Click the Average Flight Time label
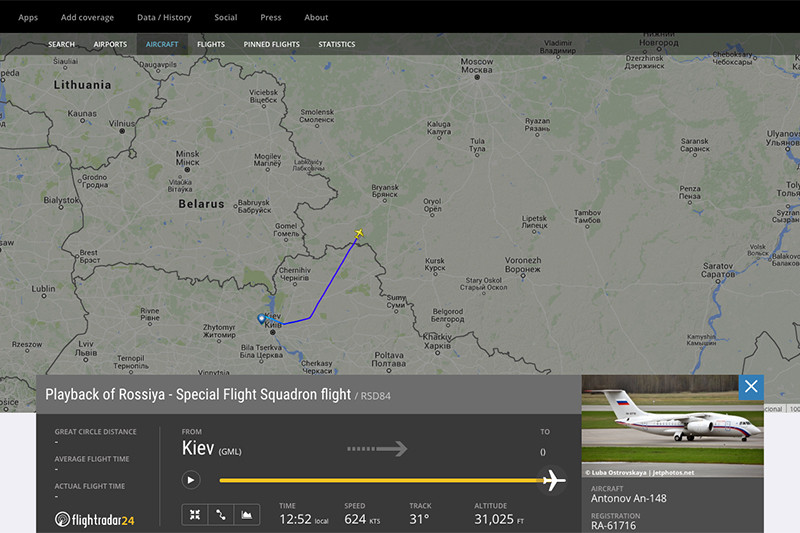 (x=92, y=459)
